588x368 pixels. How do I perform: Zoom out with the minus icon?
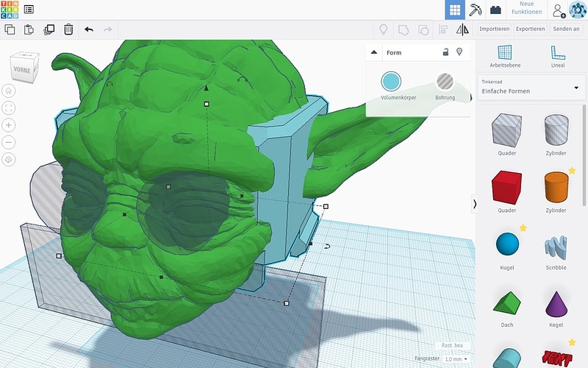pos(9,142)
